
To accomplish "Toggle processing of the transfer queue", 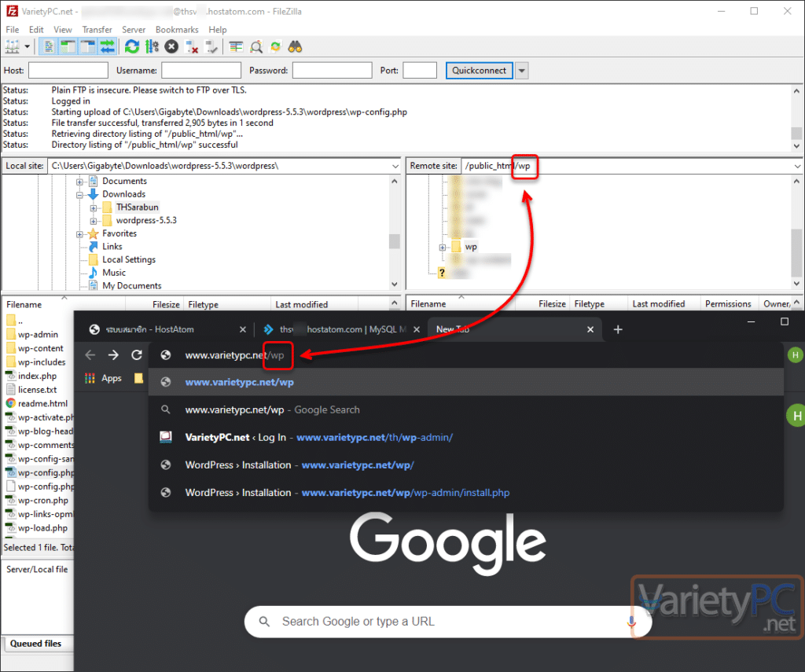I will tap(152, 47).
